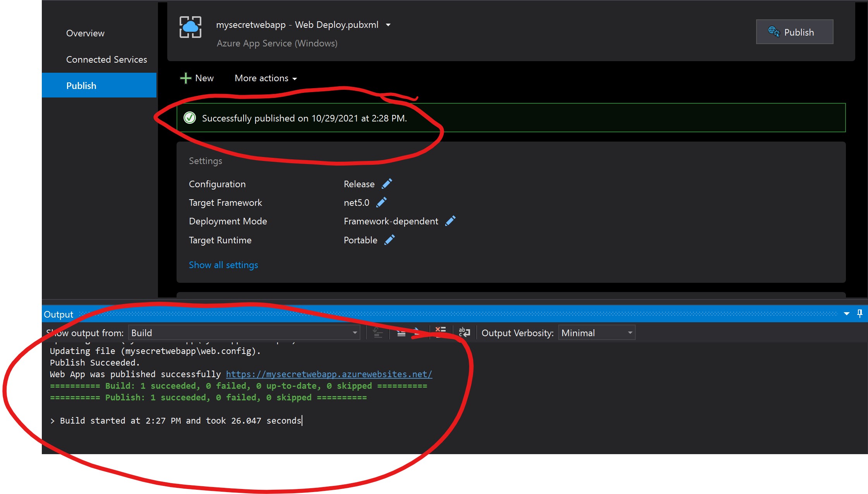Edit Target Framework net5.0 pencil icon
This screenshot has width=868, height=494.
coord(381,202)
